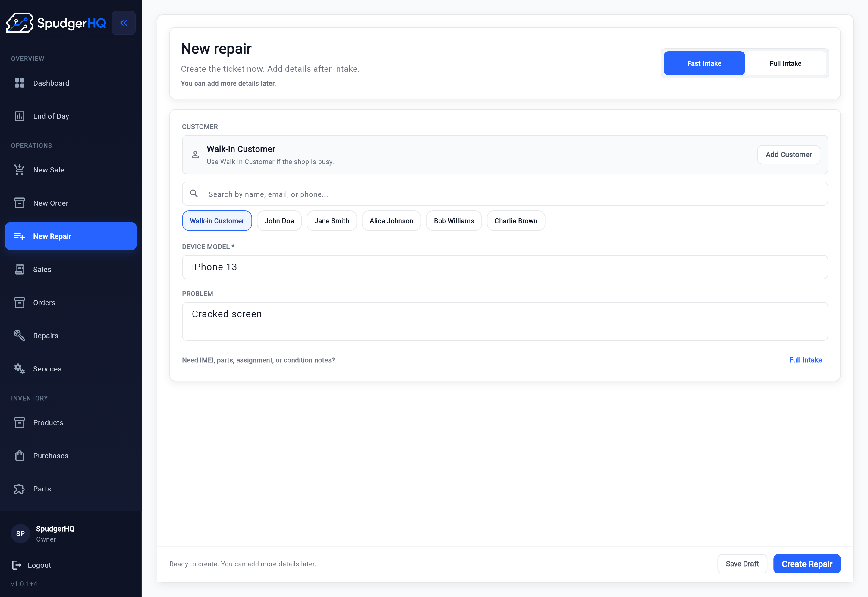Collapse the sidebar with the double-chevron button
Screen dimensions: 868x597
[x=123, y=23]
